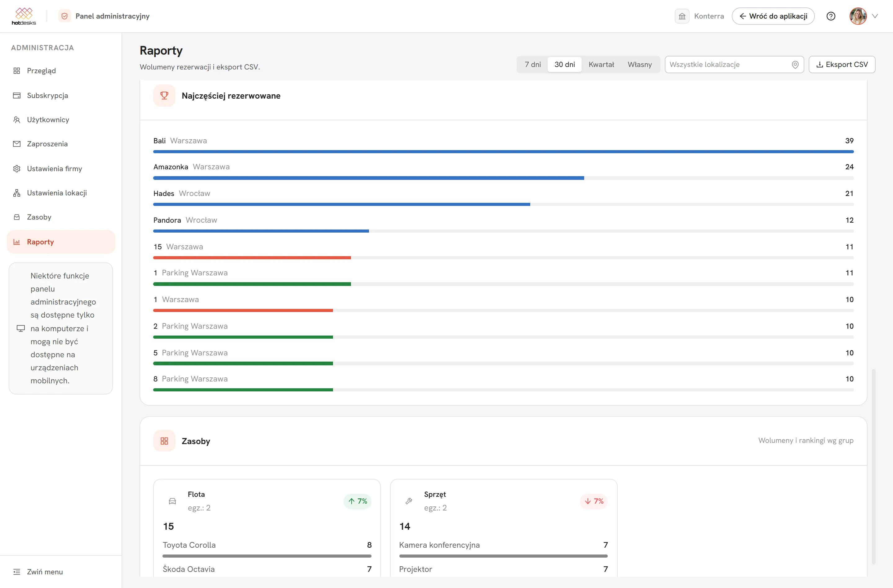Viewport: 893px width, 588px height.
Task: Open the help question mark icon
Action: pyautogui.click(x=831, y=16)
